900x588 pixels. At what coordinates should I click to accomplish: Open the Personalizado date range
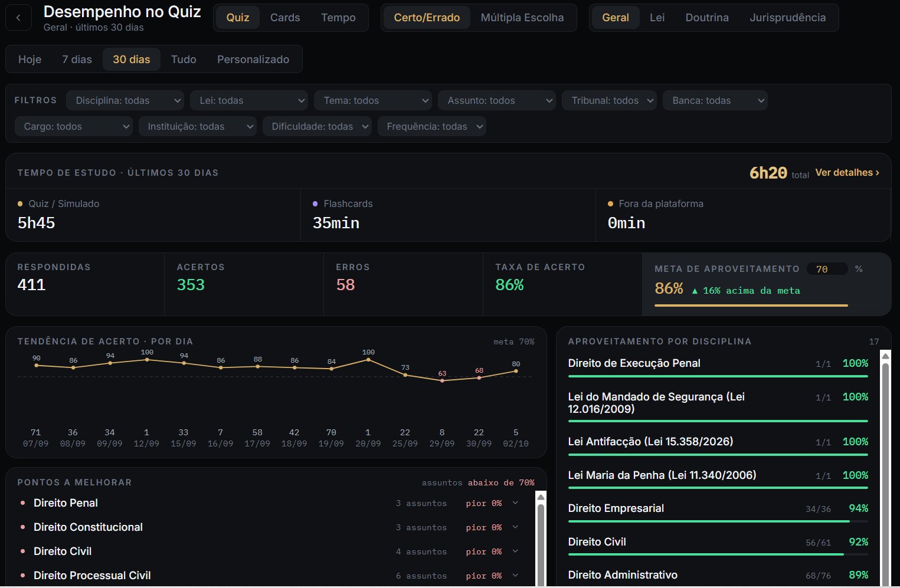253,59
